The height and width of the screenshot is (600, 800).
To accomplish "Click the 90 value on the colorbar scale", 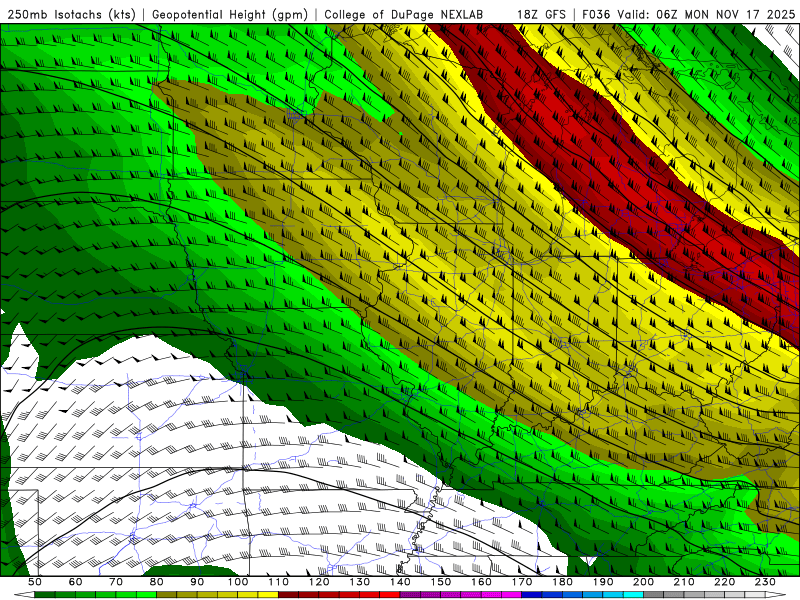I will [197, 582].
